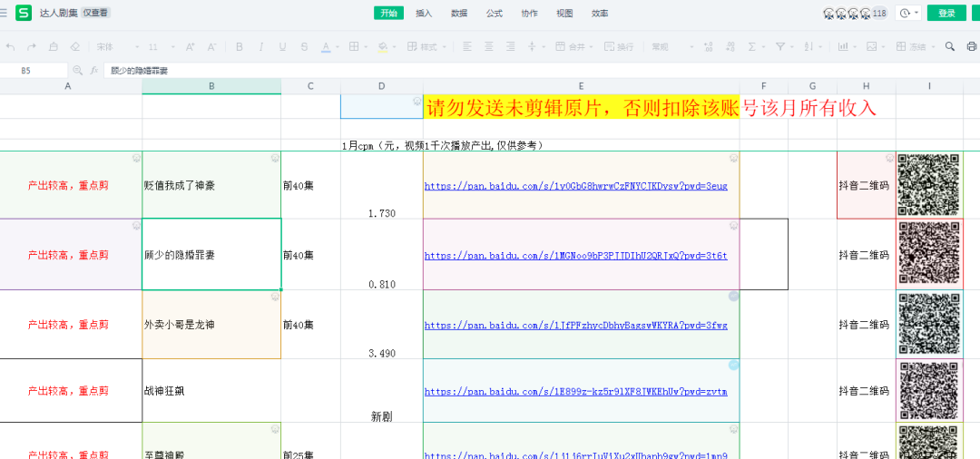Click the Redo arrow icon
The width and height of the screenshot is (980, 459).
click(32, 47)
